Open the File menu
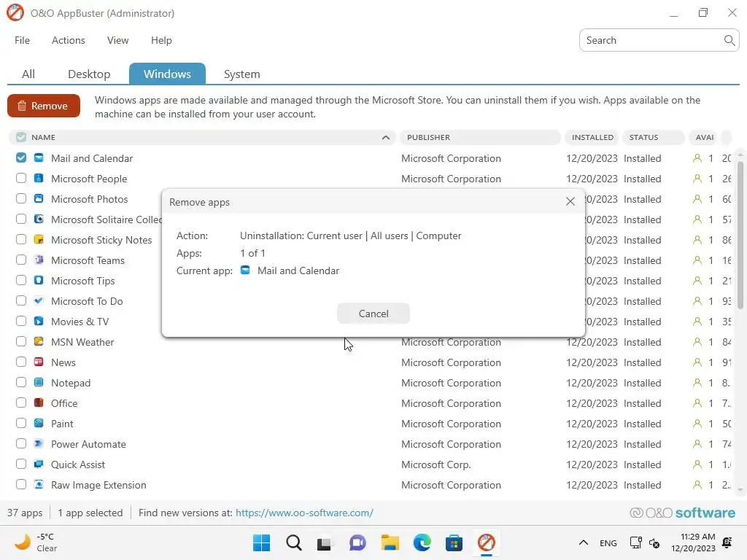 pos(22,41)
